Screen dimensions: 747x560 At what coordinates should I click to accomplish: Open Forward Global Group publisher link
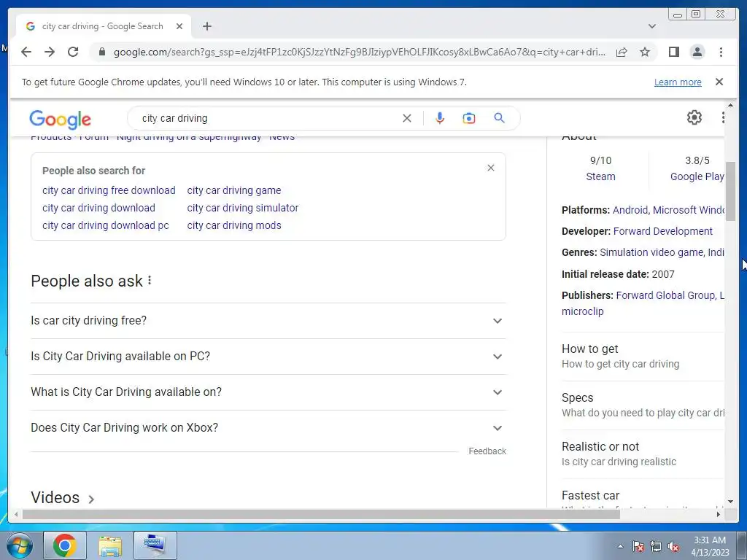pos(665,295)
